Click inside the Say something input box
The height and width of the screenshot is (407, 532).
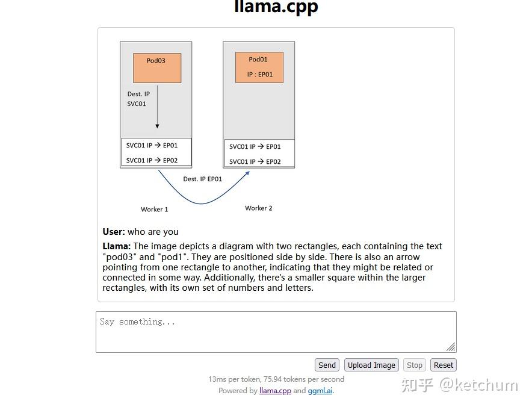pos(276,331)
